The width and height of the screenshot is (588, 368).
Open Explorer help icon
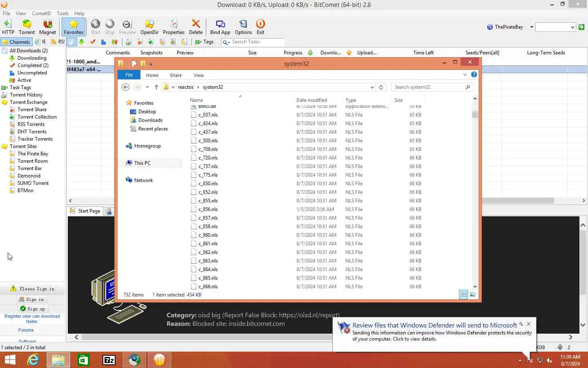(474, 74)
